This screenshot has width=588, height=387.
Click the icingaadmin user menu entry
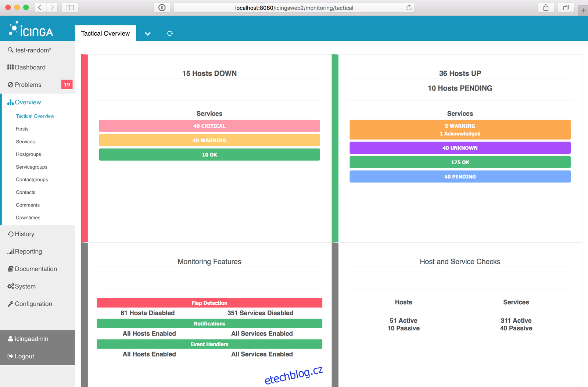(37, 339)
